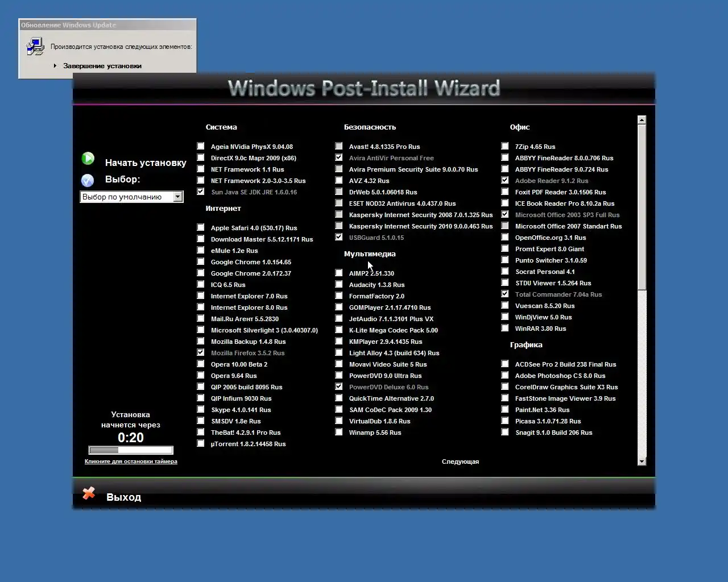Check Microsoft Office 2007 Standart Rus

[x=505, y=226]
